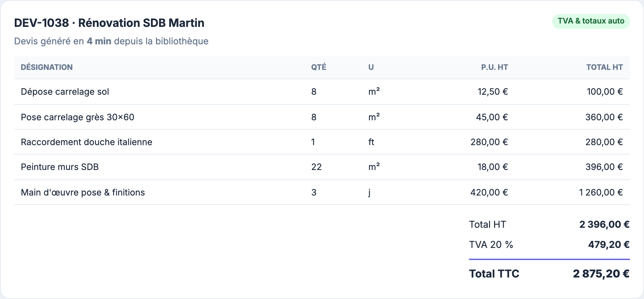
Task: Click the TOTAL HT column header
Action: pos(604,67)
